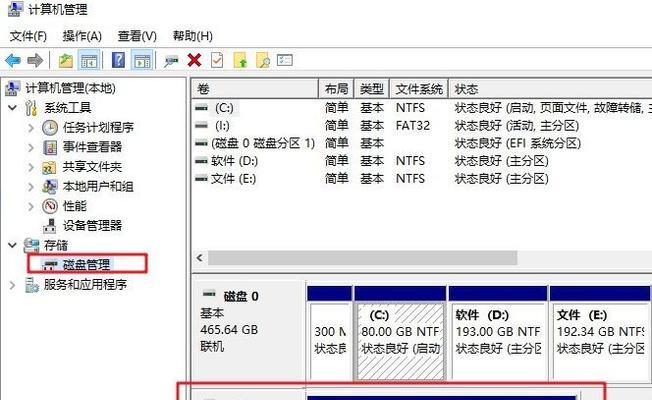Toggle the Show/Hide Action Pane icon
This screenshot has width=652, height=400.
(x=142, y=61)
